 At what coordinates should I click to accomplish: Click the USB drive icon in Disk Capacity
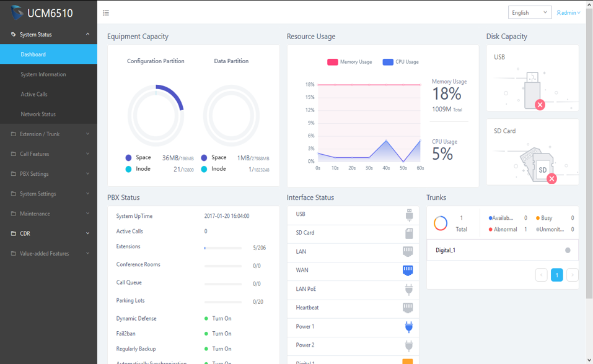pyautogui.click(x=533, y=90)
